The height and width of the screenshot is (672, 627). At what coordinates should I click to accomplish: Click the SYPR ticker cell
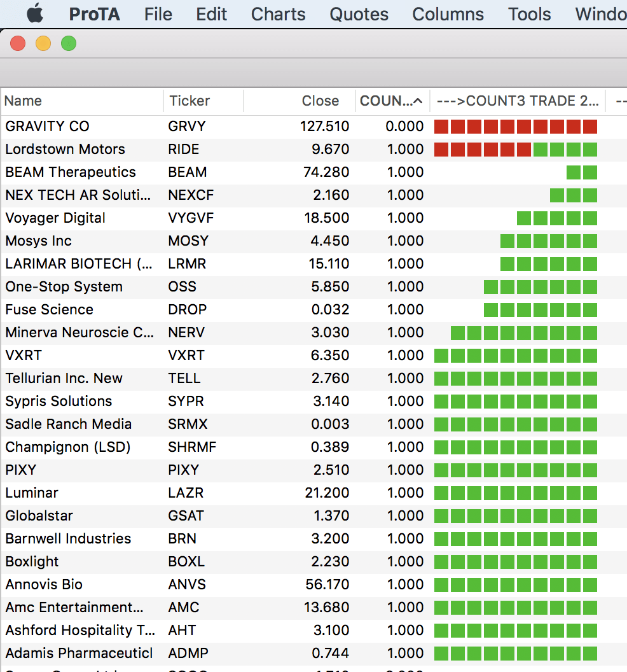[186, 402]
